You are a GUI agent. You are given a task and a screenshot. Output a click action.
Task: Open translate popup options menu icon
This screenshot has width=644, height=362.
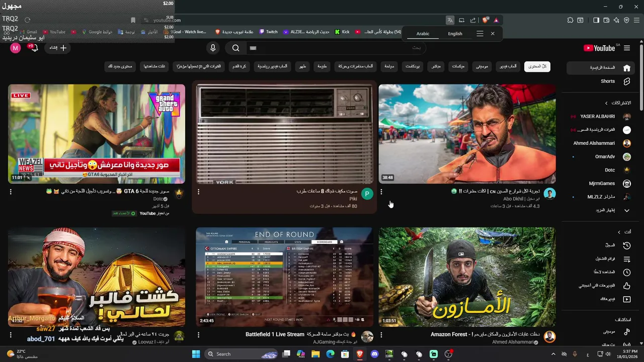480,34
